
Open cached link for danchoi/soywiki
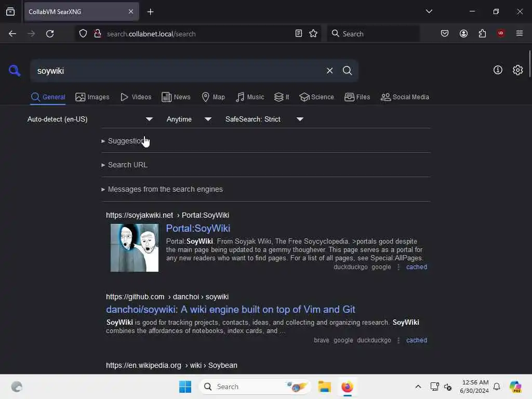coord(417,340)
